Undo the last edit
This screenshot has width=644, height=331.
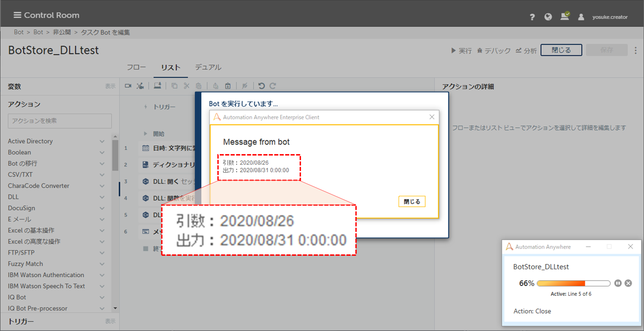(262, 86)
